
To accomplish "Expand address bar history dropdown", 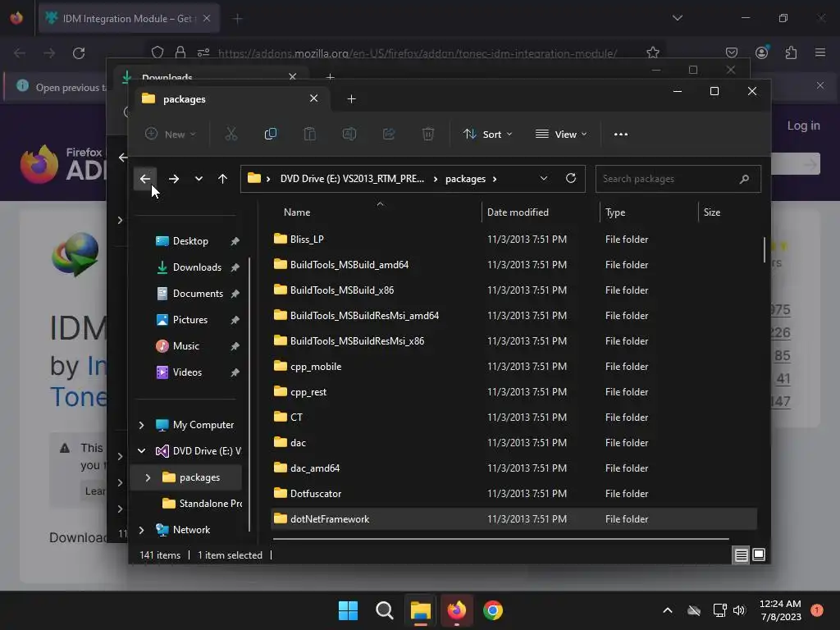I will [544, 178].
